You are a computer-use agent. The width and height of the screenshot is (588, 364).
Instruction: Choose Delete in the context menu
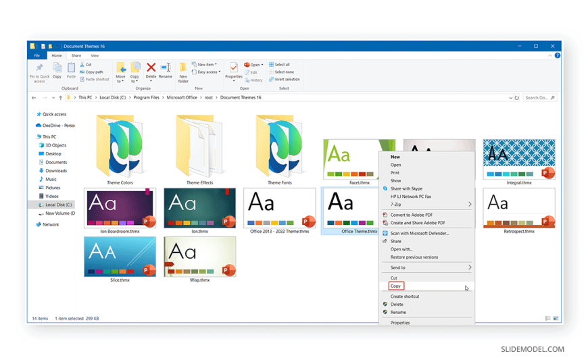pyautogui.click(x=426, y=305)
